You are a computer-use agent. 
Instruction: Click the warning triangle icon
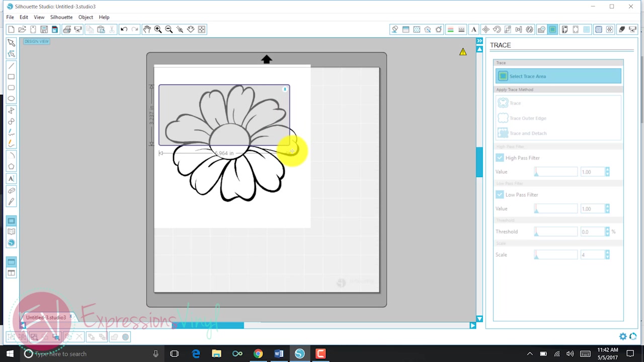tap(463, 52)
